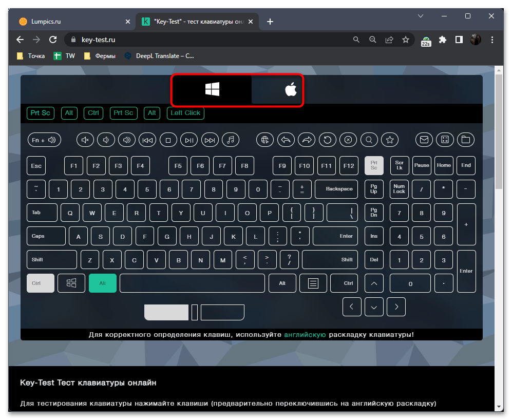Click the numpad Enter key
The width and height of the screenshot is (512, 420).
click(x=466, y=271)
